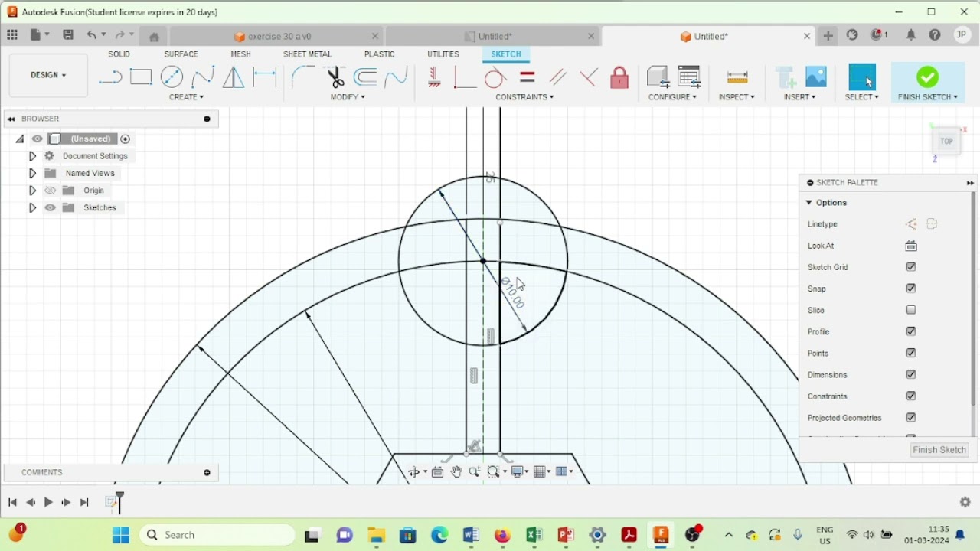Select the Sketch Dimension tool
Viewport: 980px width, 551px height.
(265, 77)
